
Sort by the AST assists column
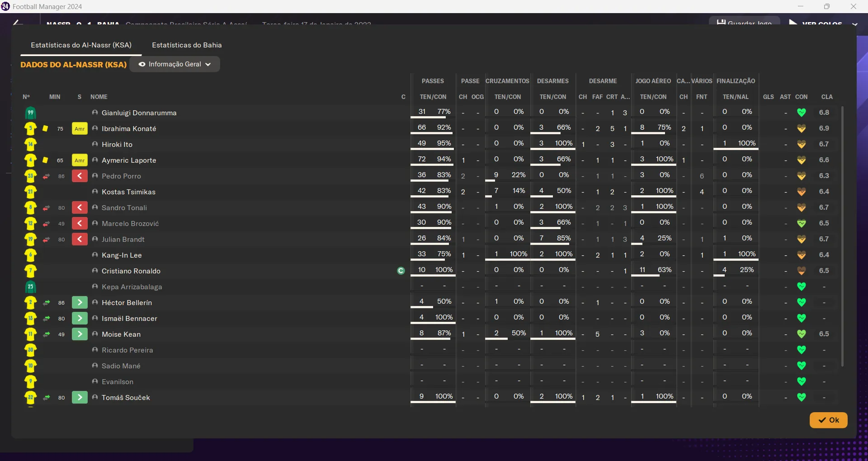[785, 97]
